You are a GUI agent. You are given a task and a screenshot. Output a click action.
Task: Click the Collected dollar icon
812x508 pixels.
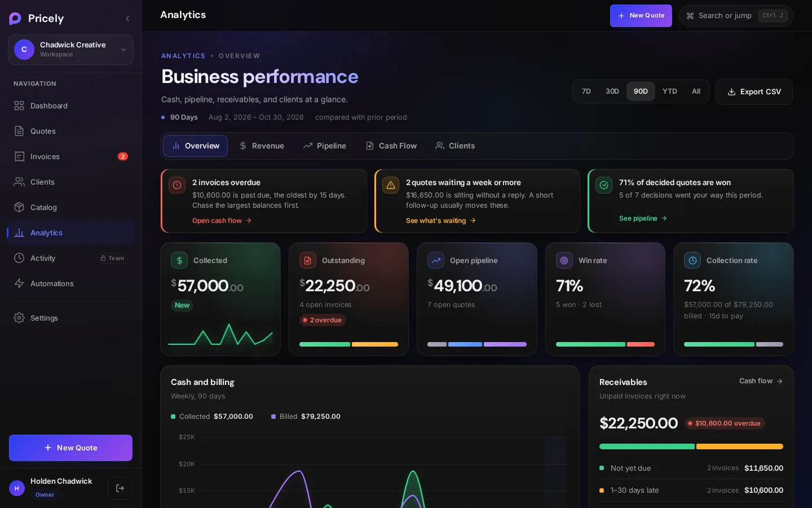pos(179,260)
